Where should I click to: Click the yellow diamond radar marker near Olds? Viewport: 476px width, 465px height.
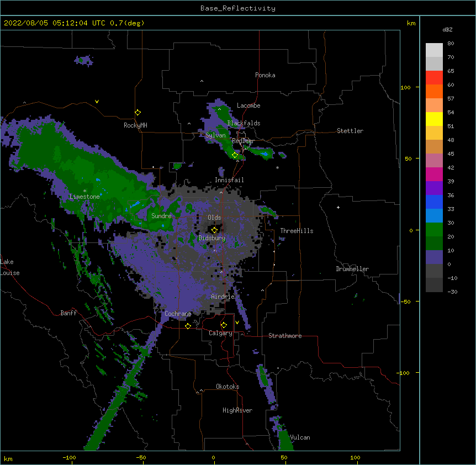(x=214, y=230)
